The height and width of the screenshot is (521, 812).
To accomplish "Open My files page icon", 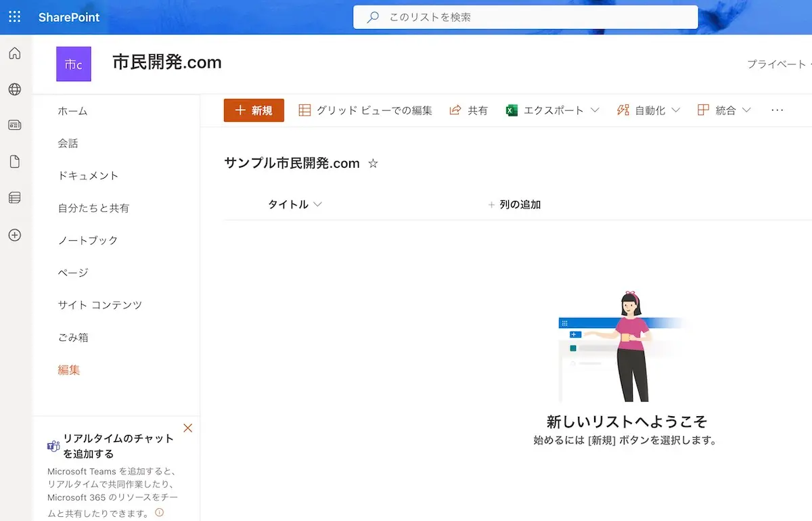I will pos(14,162).
